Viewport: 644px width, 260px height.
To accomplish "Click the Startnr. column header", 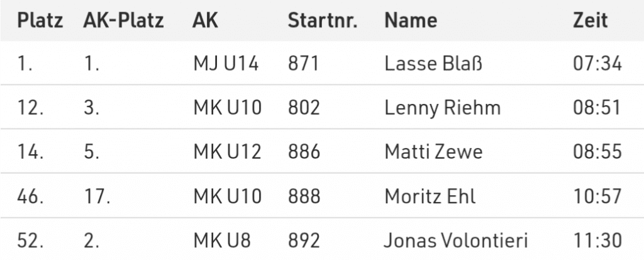I will (323, 21).
